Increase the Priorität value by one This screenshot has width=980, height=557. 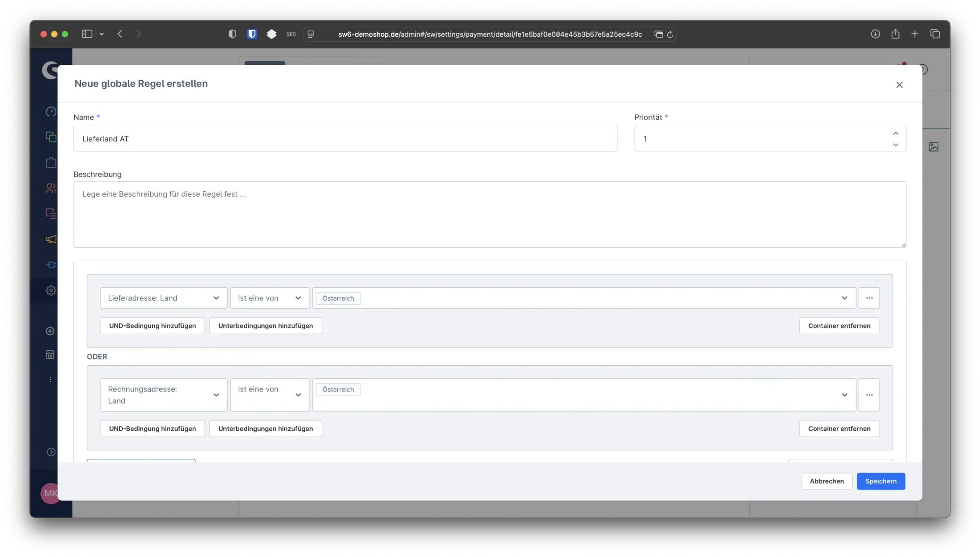click(x=895, y=133)
